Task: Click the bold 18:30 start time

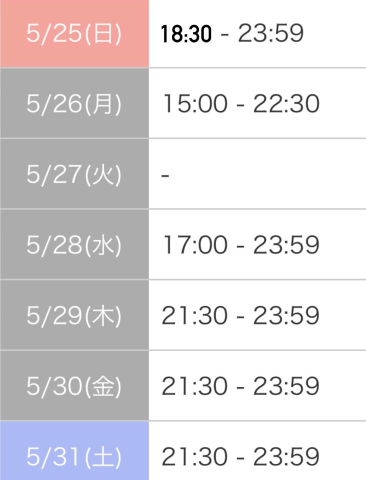Action: [186, 34]
